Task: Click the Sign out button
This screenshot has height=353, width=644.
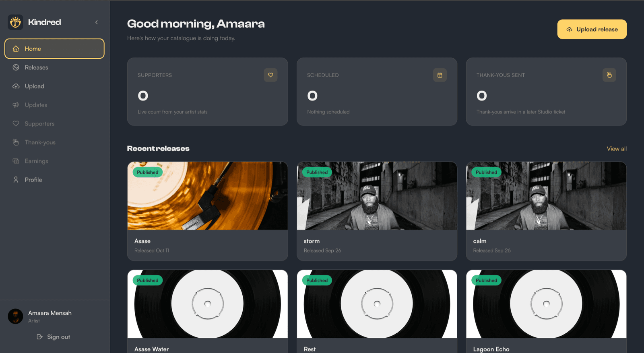Action: tap(54, 337)
